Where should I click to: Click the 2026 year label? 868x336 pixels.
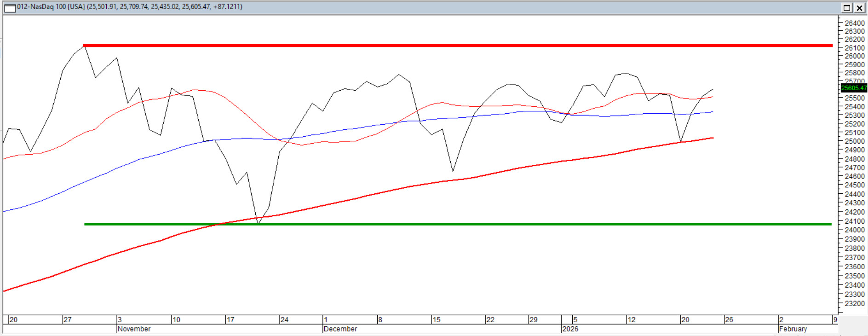[x=570, y=329]
